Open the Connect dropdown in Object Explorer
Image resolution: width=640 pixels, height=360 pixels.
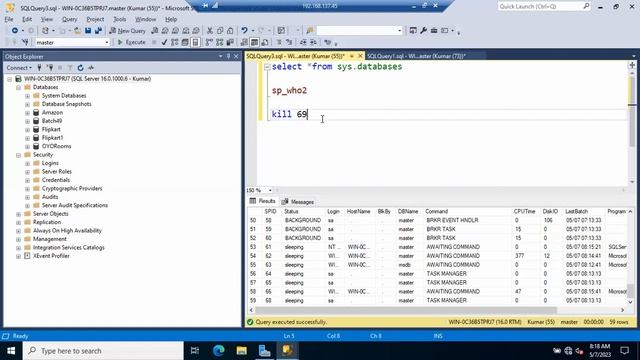[x=19, y=68]
